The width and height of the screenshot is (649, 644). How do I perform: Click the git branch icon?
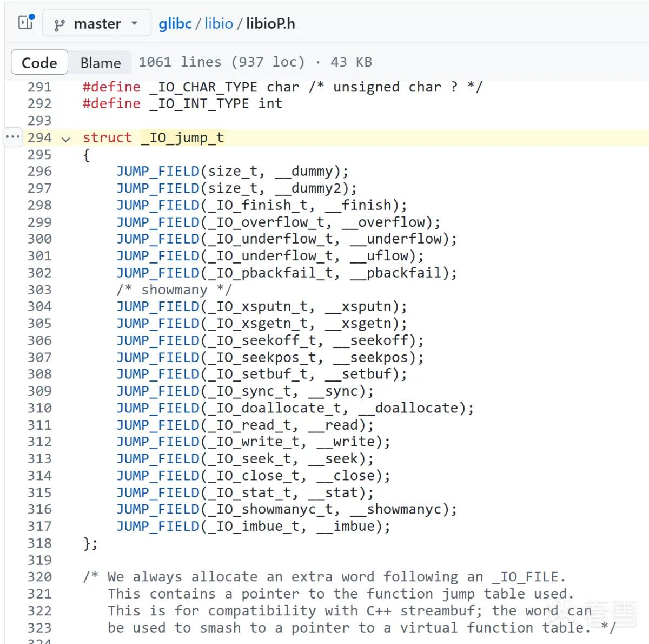click(59, 24)
